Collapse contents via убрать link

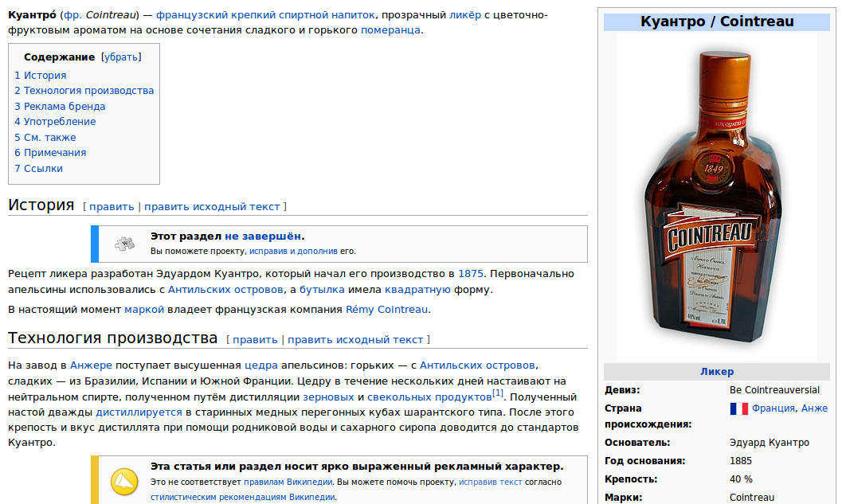(x=121, y=57)
